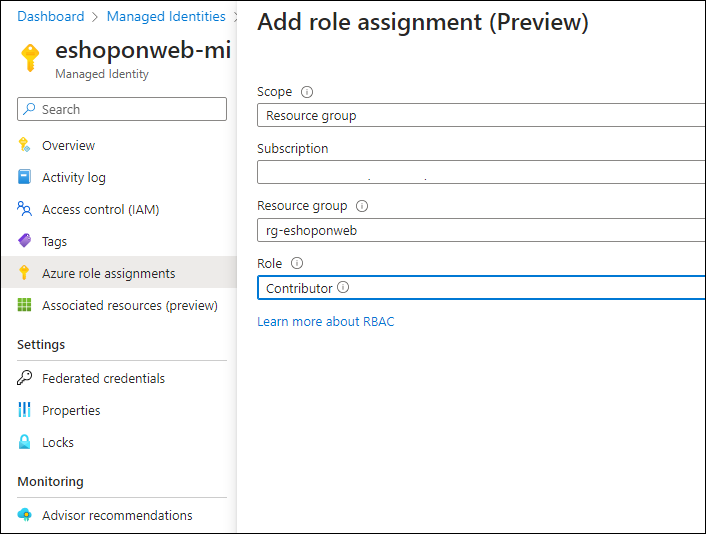Click the Managed Identity key icon
Image resolution: width=706 pixels, height=534 pixels.
point(30,58)
